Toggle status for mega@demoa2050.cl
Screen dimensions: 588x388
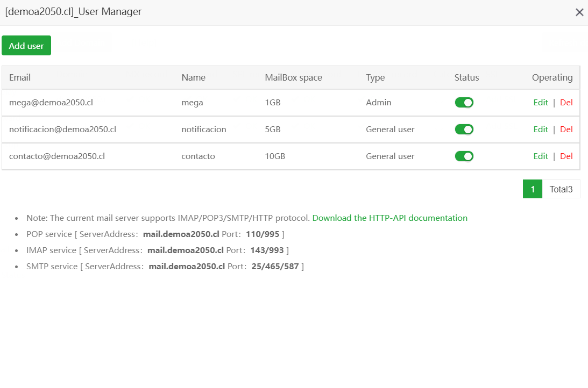464,103
